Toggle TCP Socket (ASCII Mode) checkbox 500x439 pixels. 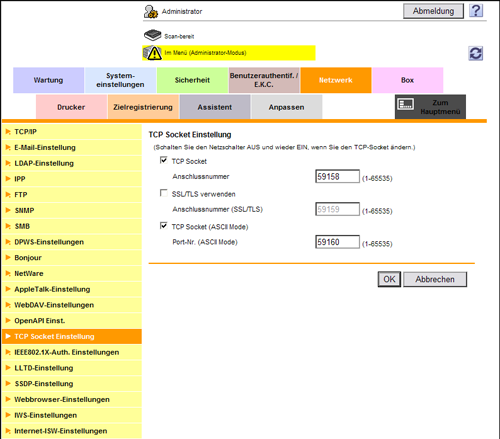pyautogui.click(x=164, y=226)
